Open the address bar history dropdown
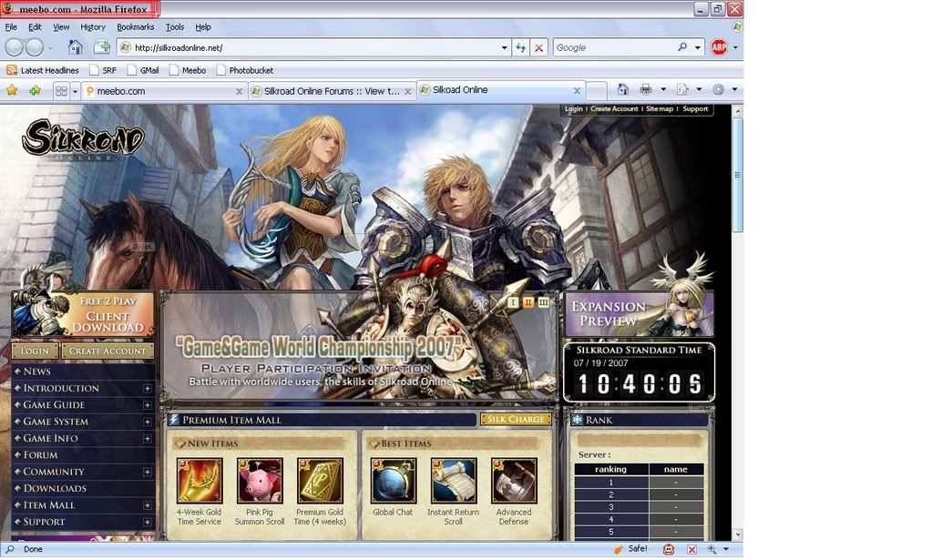Image resolution: width=932 pixels, height=560 pixels. click(x=505, y=47)
